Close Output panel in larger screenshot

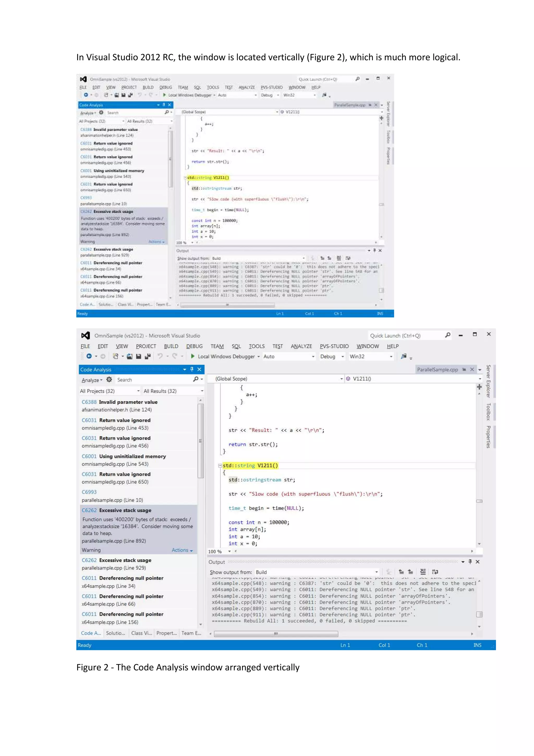coord(478,562)
